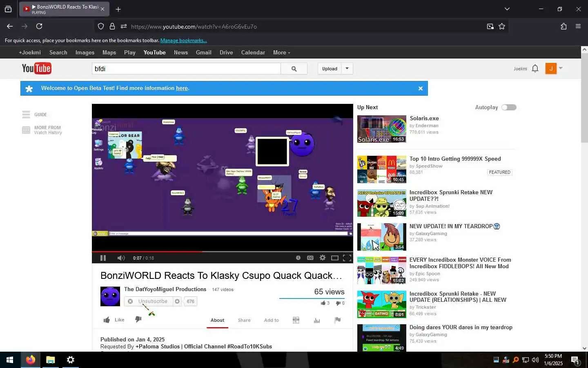Close the Open Beta Test banner
Screen dimensions: 588x368
coord(421,88)
